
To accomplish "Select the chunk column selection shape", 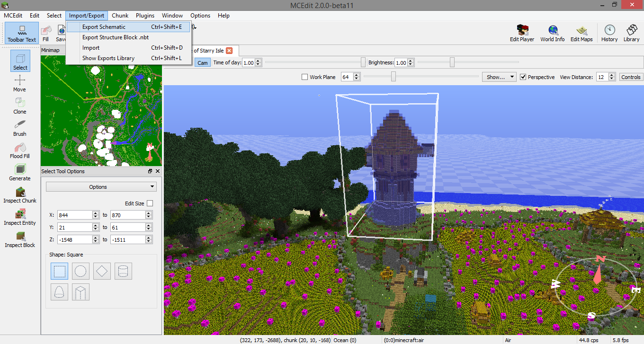I will tap(80, 292).
